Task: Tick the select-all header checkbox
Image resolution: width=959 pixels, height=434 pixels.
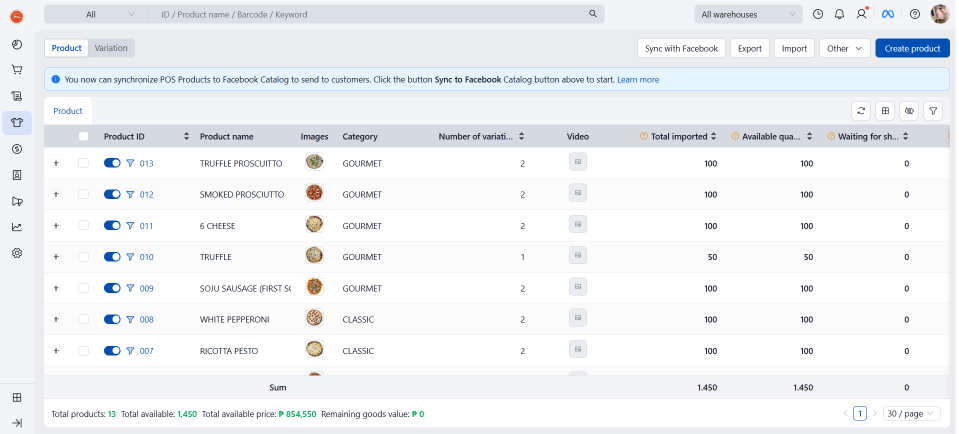Action: (84, 137)
